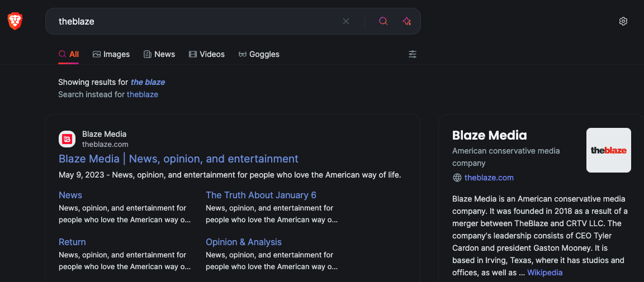Open the Return sublink
This screenshot has width=644, height=282.
[x=72, y=242]
